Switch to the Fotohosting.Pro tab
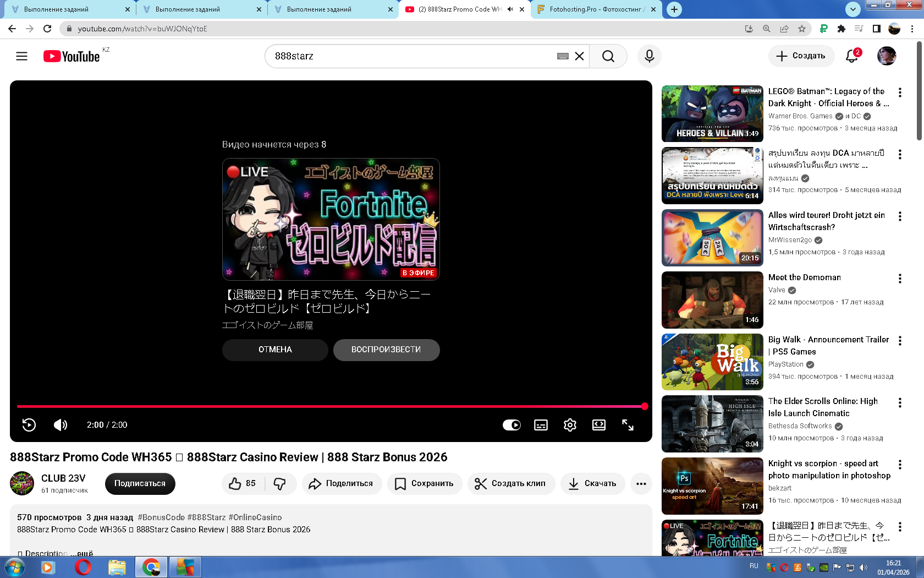Viewport: 924px width, 578px height. pyautogui.click(x=594, y=9)
